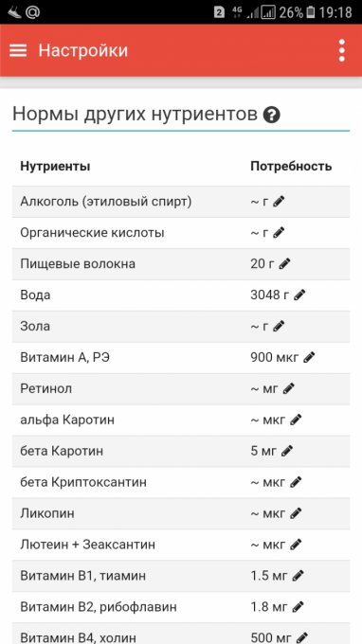Edit the бета Криптоксантин requirement
The image size is (362, 644).
[x=296, y=482]
